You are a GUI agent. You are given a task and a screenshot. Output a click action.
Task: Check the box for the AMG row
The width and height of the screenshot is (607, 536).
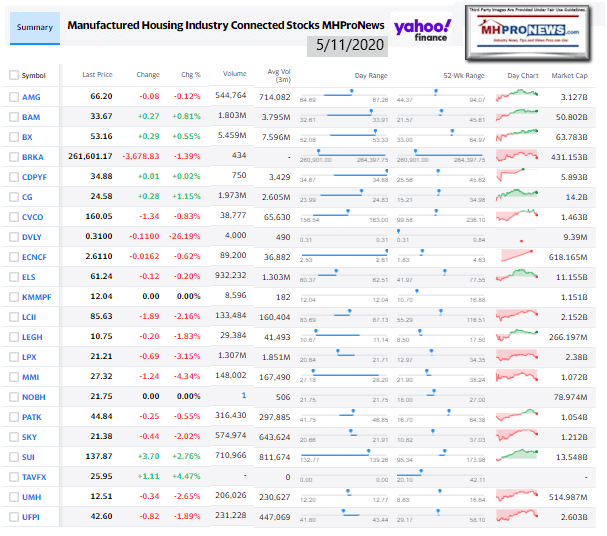point(13,96)
